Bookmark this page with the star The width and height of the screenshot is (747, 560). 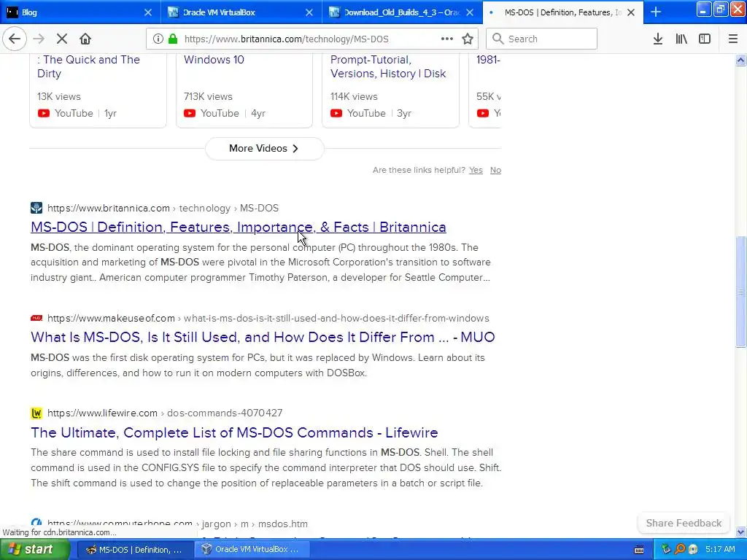click(468, 39)
